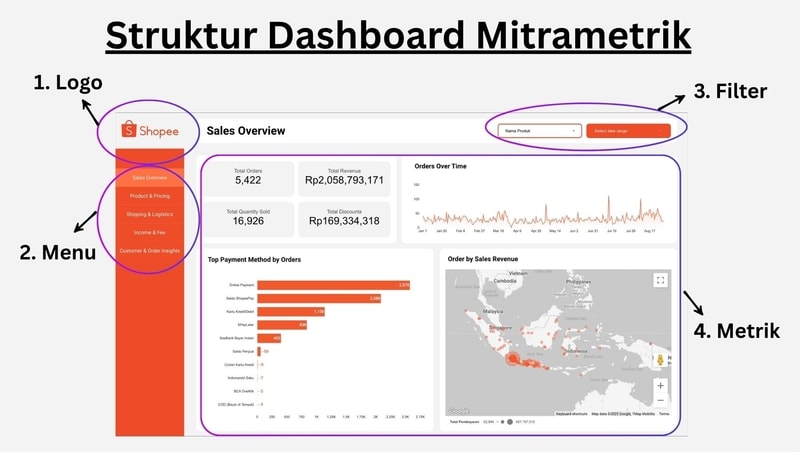This screenshot has width=800, height=452.
Task: Open the Nama Produk dropdown filter
Action: 539,130
